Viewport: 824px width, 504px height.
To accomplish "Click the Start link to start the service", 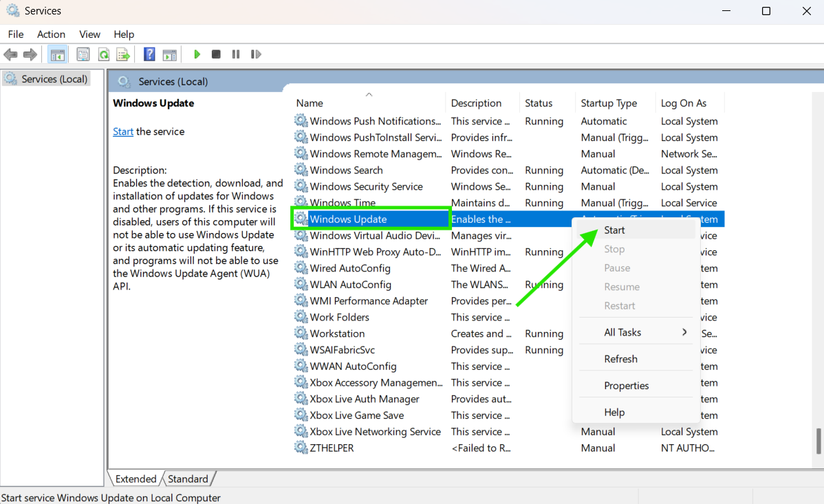I will point(123,131).
